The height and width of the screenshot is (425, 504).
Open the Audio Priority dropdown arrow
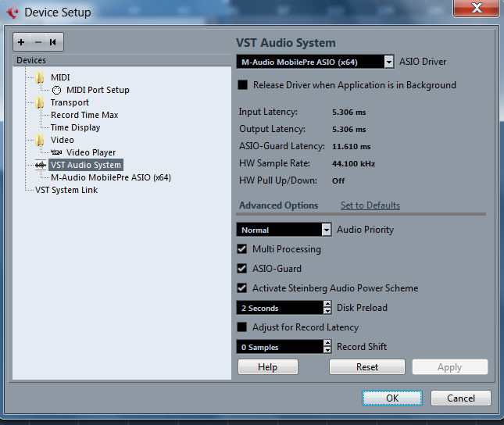pos(327,230)
